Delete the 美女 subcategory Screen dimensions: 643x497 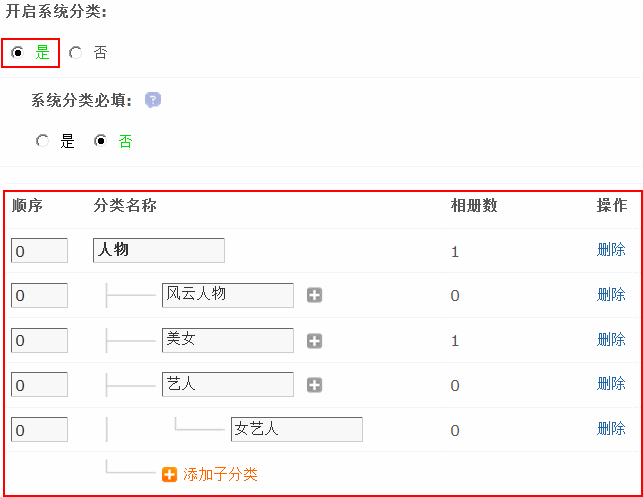pyautogui.click(x=611, y=339)
